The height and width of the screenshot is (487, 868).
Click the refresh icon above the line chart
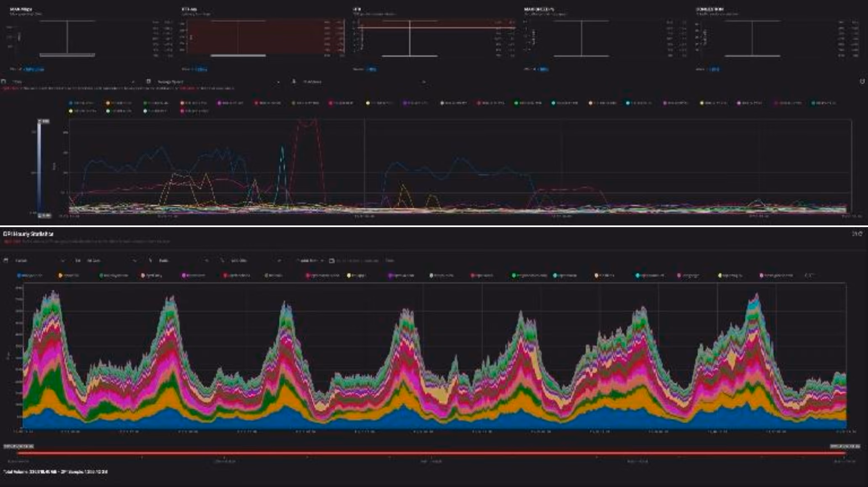(x=862, y=81)
